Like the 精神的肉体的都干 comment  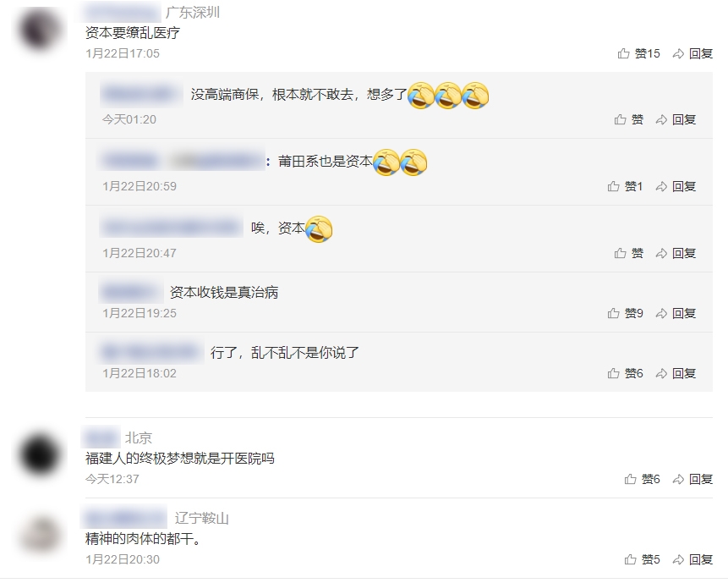click(642, 559)
